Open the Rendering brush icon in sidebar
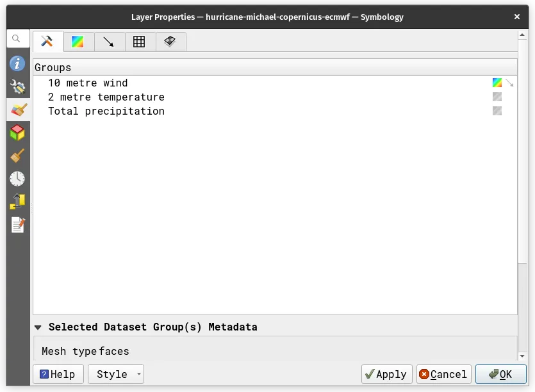 click(x=17, y=156)
